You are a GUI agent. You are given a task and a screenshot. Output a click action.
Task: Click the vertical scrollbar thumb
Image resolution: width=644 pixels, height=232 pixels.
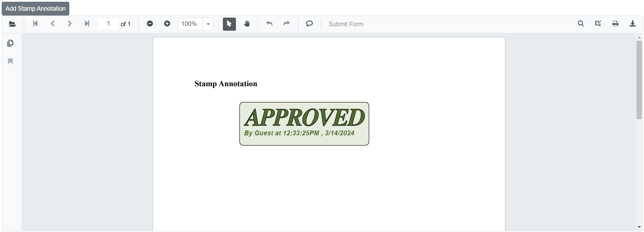coord(639,80)
